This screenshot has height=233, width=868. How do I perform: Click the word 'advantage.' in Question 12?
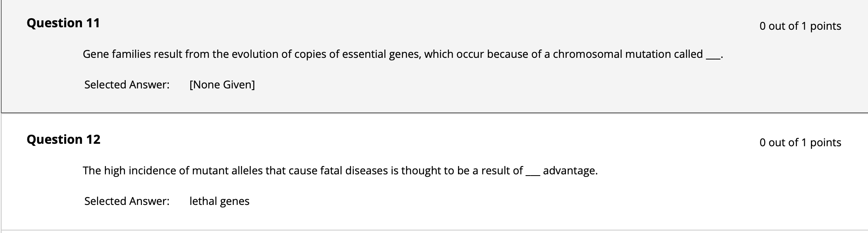click(x=570, y=171)
